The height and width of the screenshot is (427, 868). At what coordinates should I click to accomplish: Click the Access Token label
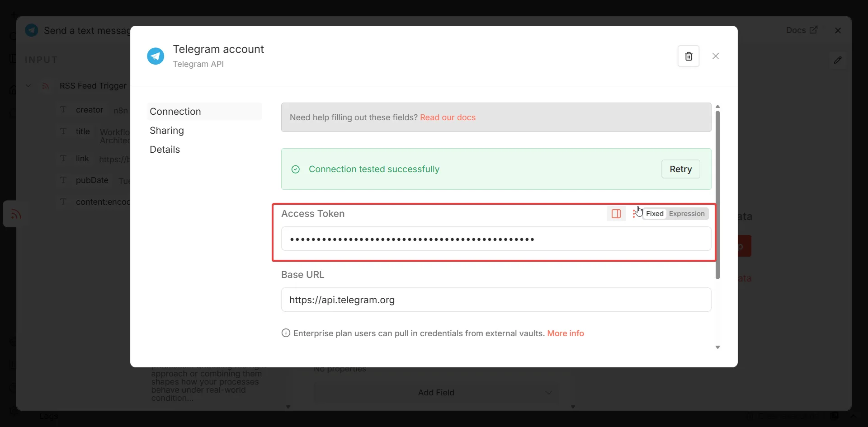click(313, 214)
